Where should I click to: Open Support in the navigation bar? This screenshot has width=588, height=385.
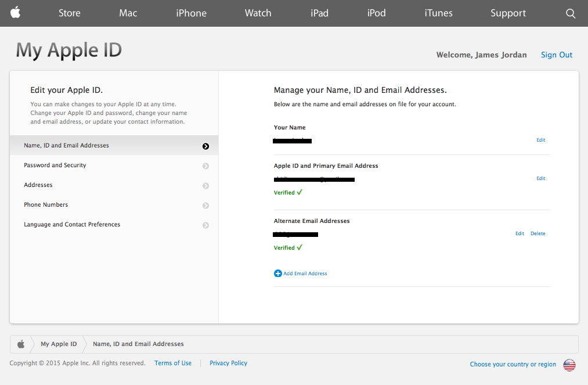508,13
